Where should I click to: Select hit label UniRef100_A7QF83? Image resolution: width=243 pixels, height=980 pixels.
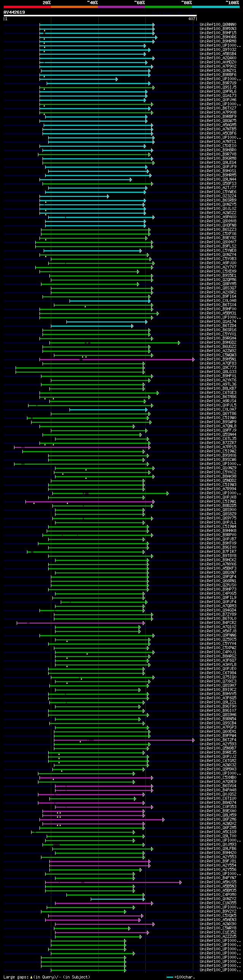pos(218,364)
